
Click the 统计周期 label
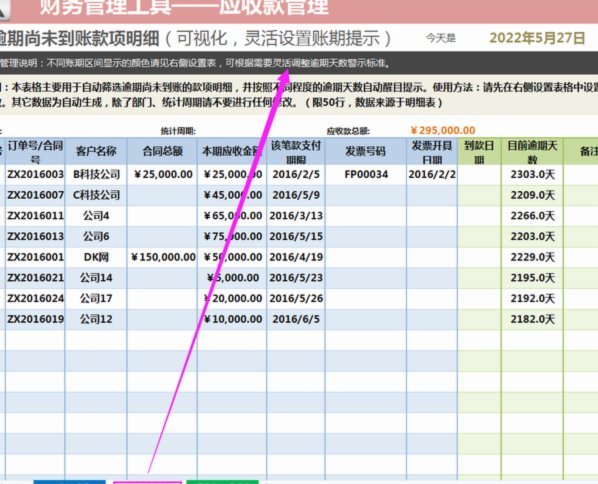tap(178, 131)
